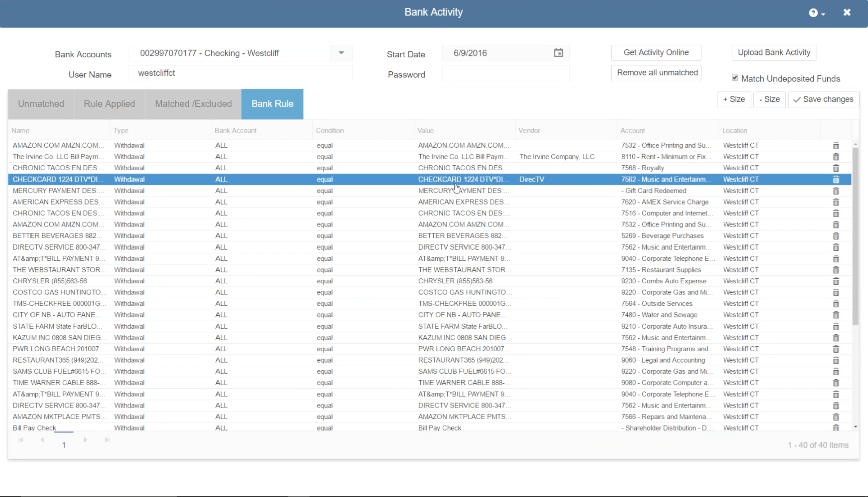
Task: Click Upload Bank Activity button
Action: pyautogui.click(x=773, y=53)
